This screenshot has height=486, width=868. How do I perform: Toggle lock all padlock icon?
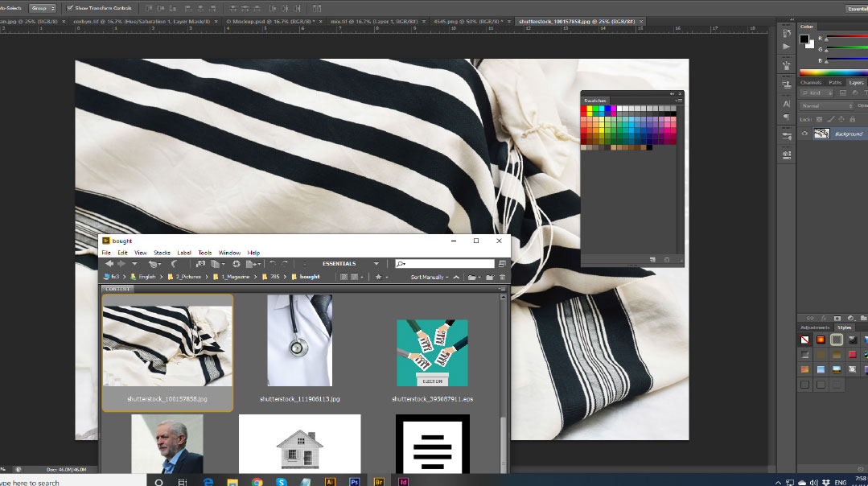[x=853, y=120]
